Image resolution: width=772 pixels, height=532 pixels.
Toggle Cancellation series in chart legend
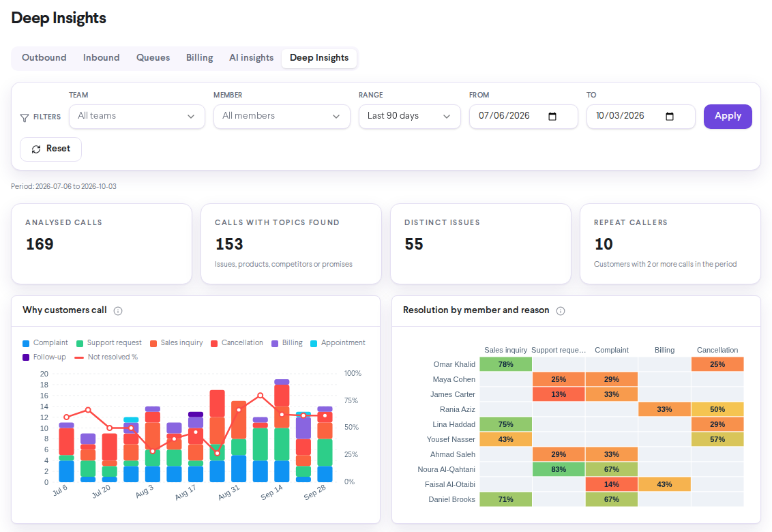[237, 343]
